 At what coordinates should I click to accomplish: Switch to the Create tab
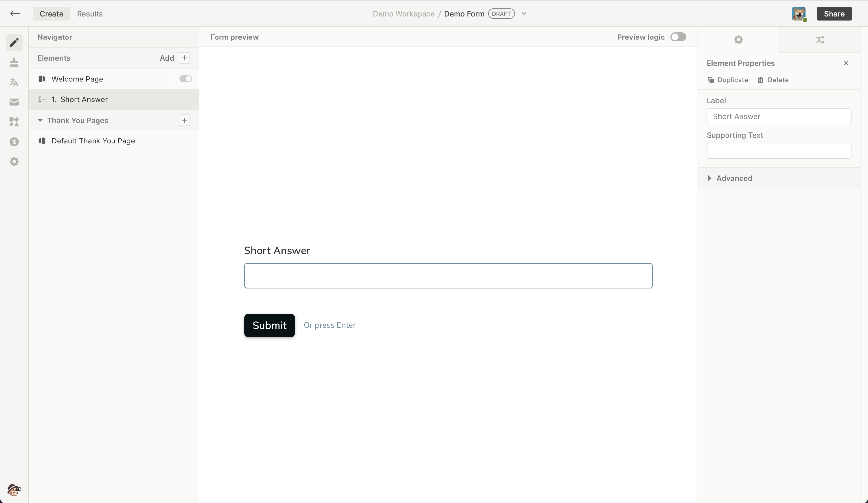51,14
